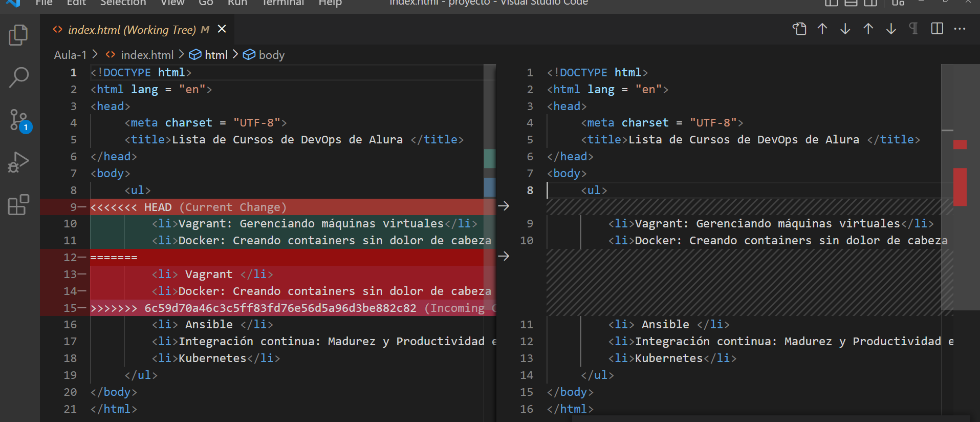The width and height of the screenshot is (980, 422).
Task: Click line number 15 in left gutter
Action: coord(70,308)
